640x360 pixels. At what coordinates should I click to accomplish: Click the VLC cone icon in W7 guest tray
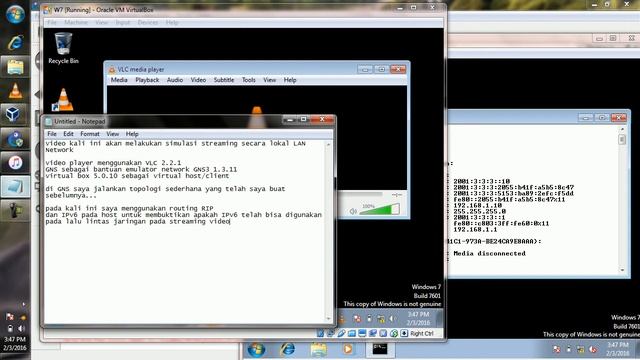tap(341, 318)
